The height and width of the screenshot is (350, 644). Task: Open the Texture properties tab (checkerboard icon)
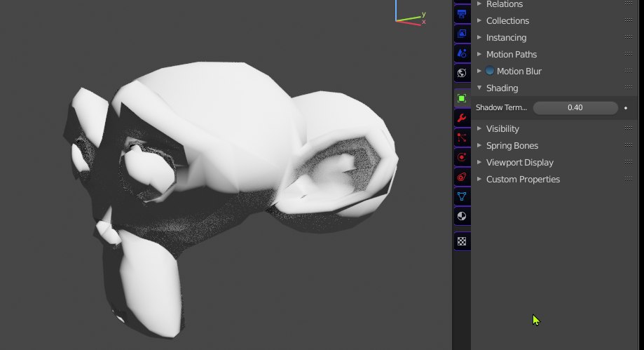[x=462, y=241]
